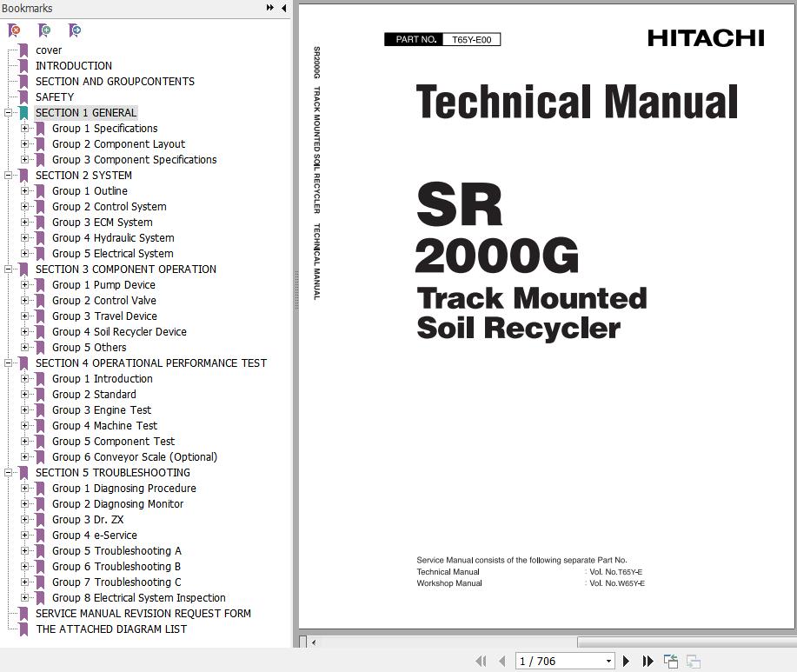This screenshot has height=672, width=797.
Task: Open Group 2 Diagnosing Monitor bookmark
Action: point(118,504)
